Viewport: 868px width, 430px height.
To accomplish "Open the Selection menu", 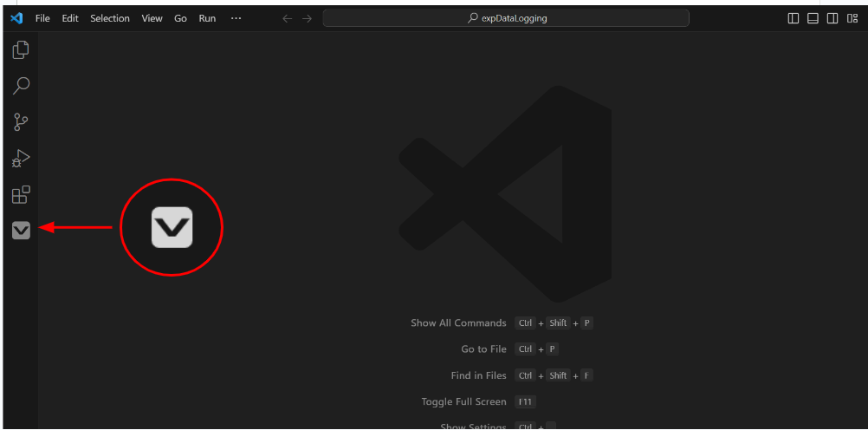I will 110,18.
